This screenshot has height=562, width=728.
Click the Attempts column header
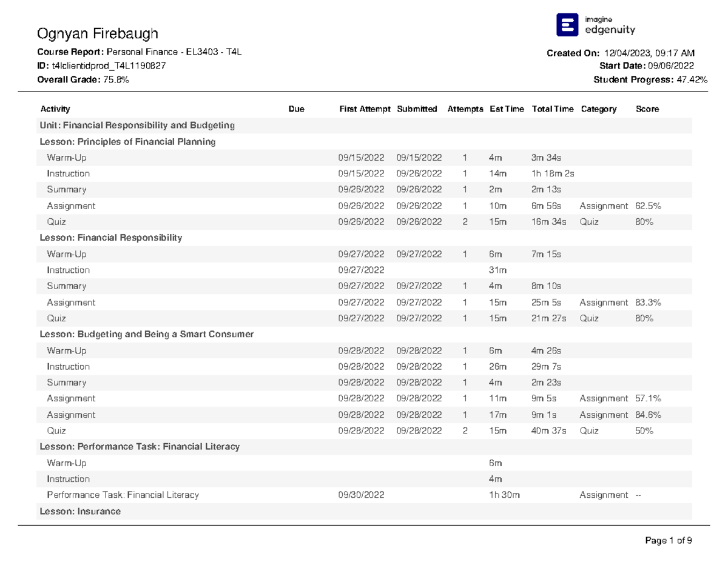coord(465,109)
